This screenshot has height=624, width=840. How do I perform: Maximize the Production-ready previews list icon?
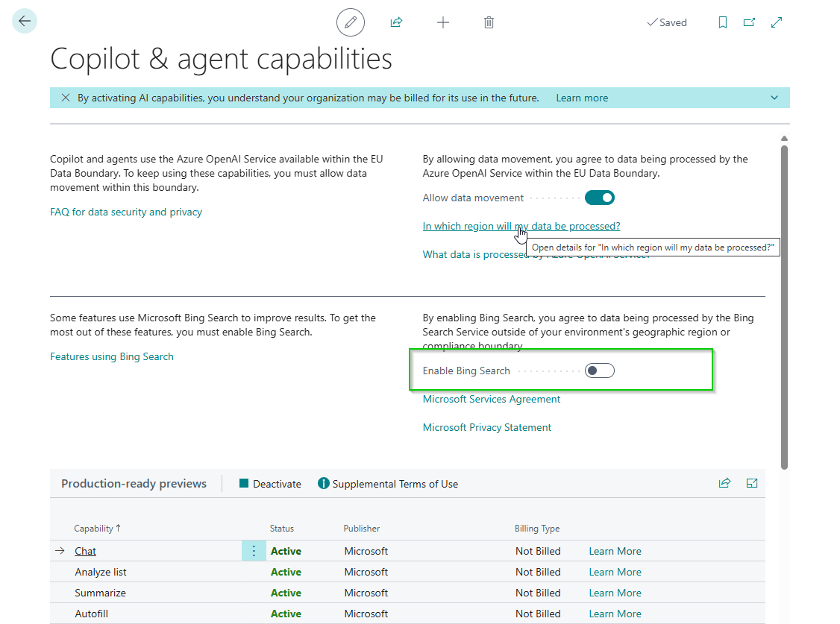click(x=752, y=483)
